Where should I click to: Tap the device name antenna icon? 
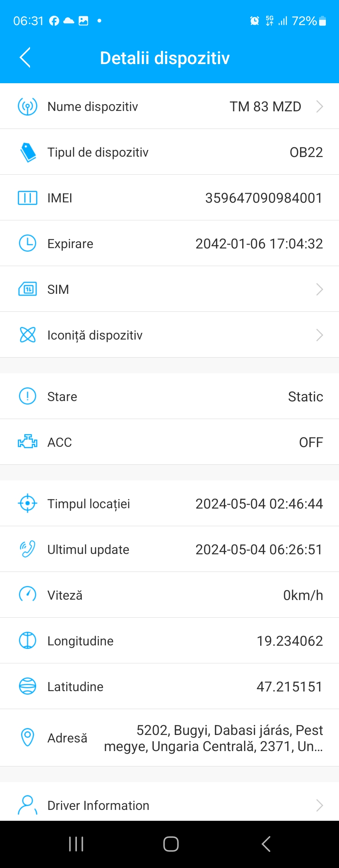click(27, 106)
